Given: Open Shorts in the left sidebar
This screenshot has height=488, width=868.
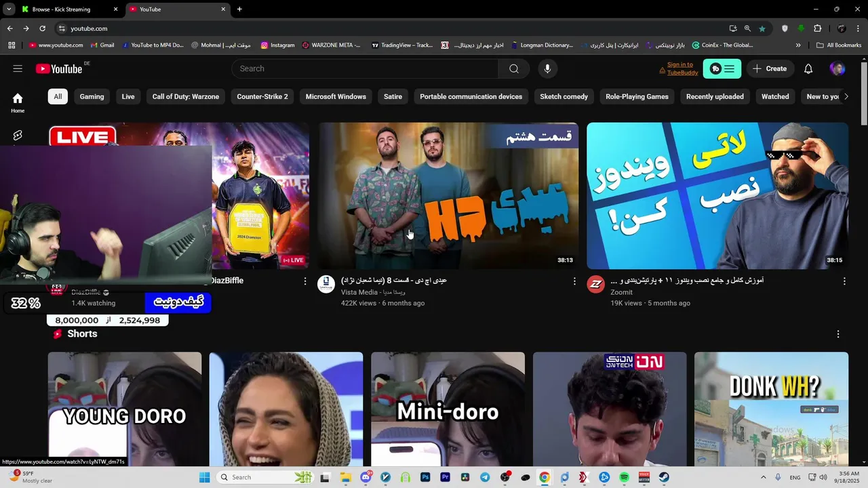Looking at the screenshot, I should 18,136.
